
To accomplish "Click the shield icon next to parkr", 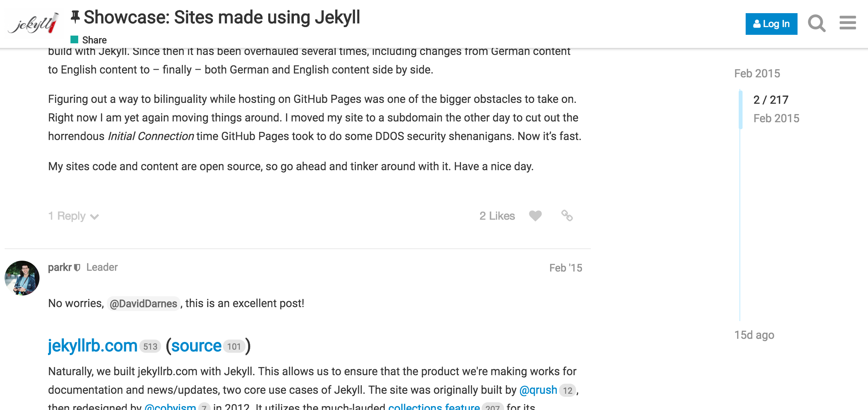I will [x=77, y=268].
